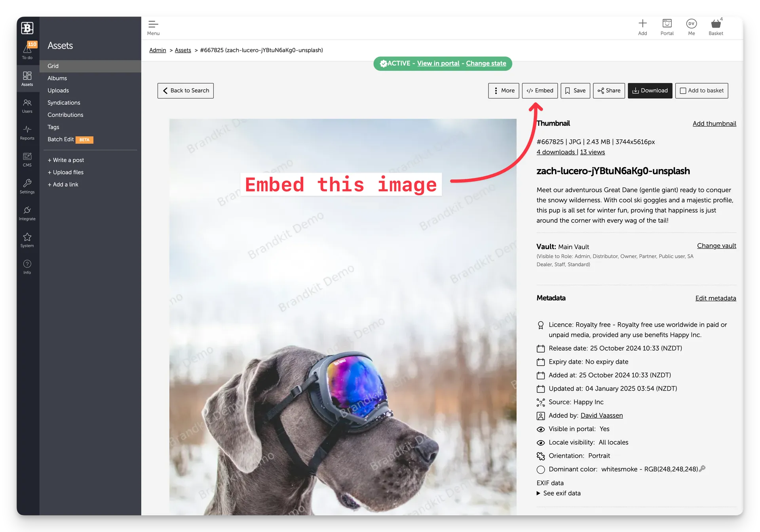Click the Edit metadata link
This screenshot has width=760, height=532.
(x=716, y=298)
